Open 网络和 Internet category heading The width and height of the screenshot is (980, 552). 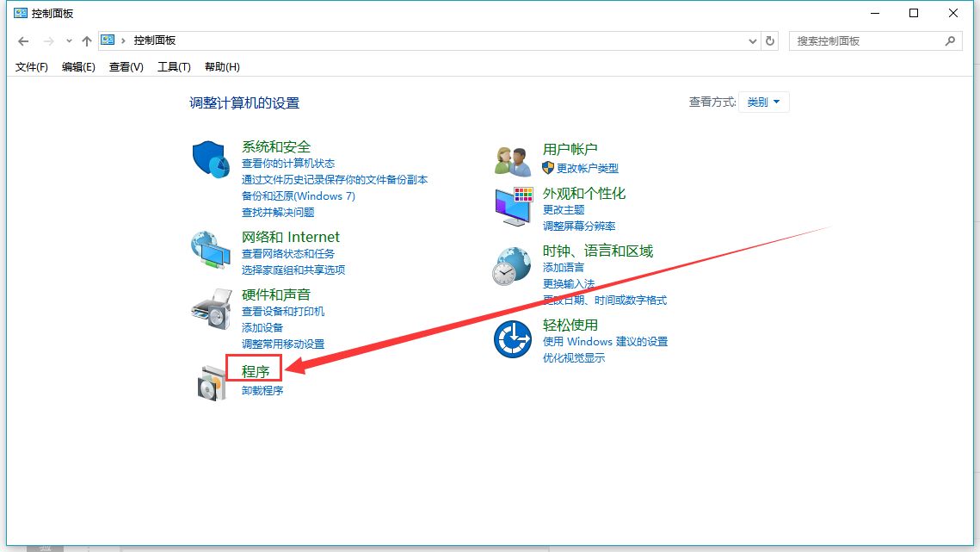point(291,237)
